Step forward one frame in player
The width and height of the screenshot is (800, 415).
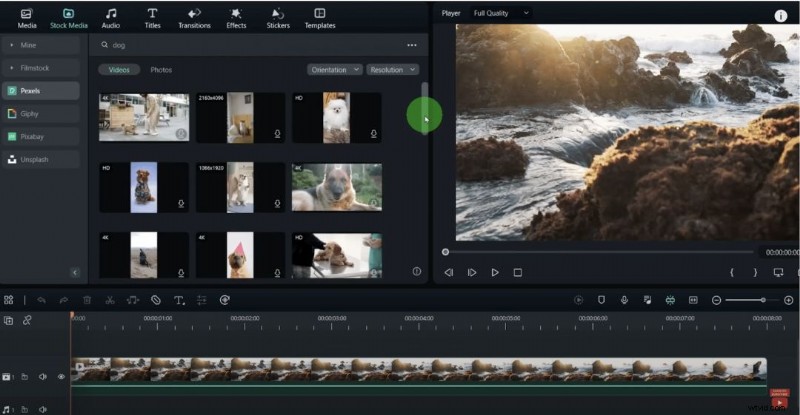[x=472, y=273]
